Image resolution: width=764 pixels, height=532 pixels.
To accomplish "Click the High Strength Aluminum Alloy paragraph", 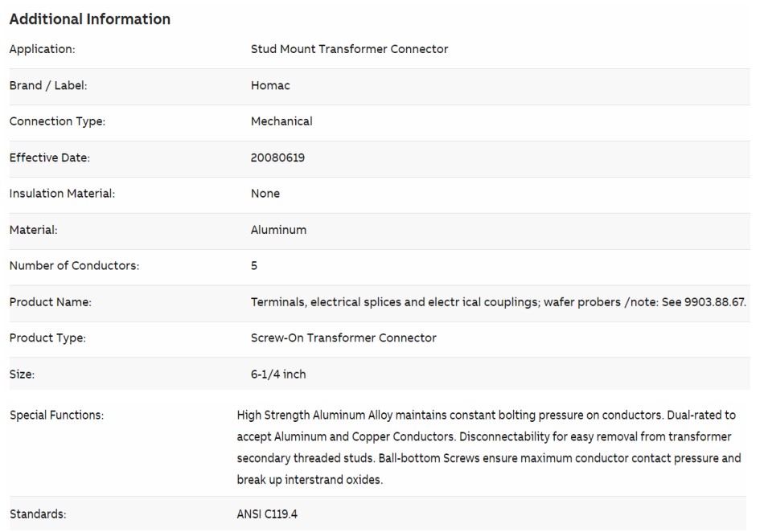I will (x=489, y=448).
